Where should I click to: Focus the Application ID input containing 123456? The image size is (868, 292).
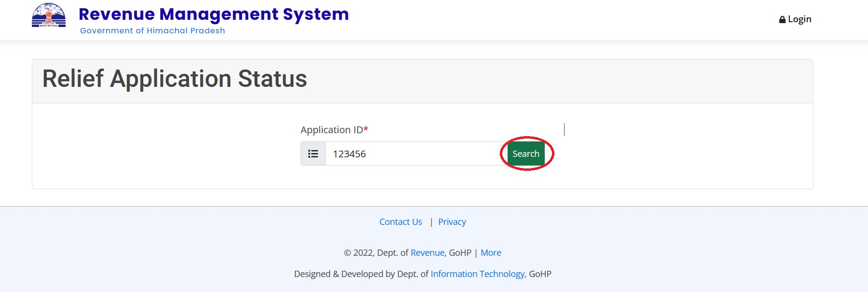click(x=415, y=154)
